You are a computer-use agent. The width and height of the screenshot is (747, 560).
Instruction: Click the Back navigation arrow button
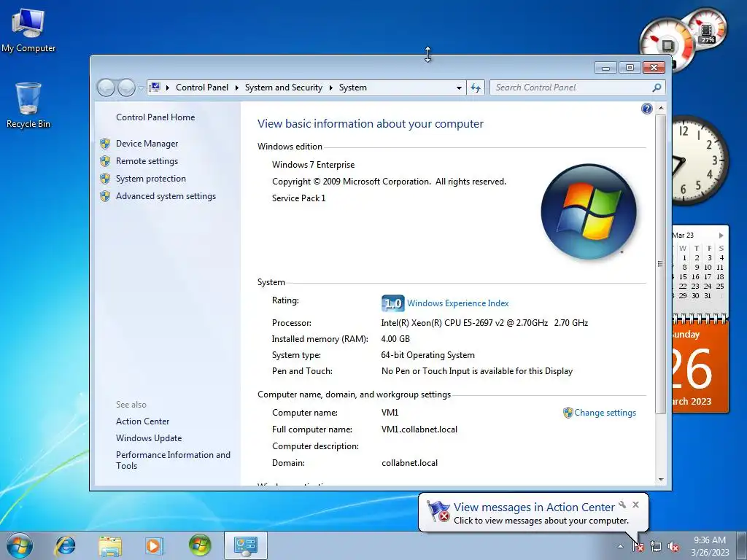click(x=106, y=87)
